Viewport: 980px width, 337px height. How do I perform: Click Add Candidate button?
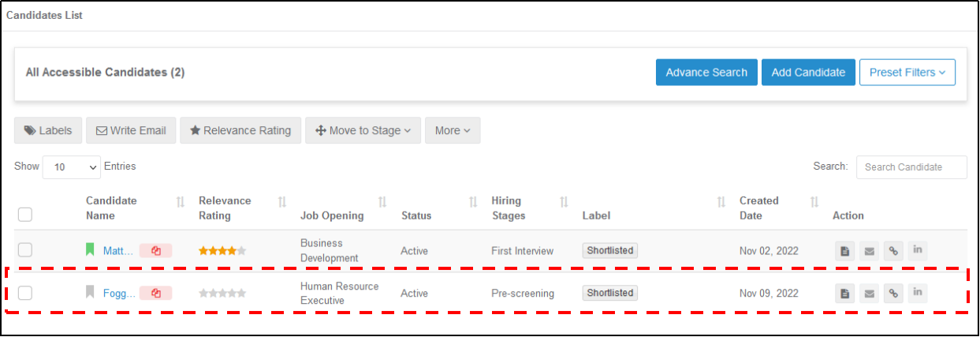pyautogui.click(x=808, y=72)
